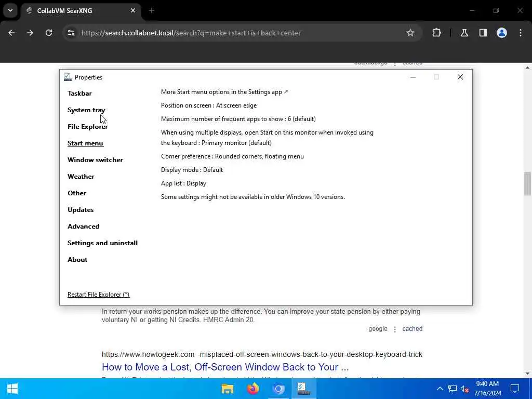
Task: Open the How to Move a Lost, Off-Screen Window result
Action: [x=225, y=367]
